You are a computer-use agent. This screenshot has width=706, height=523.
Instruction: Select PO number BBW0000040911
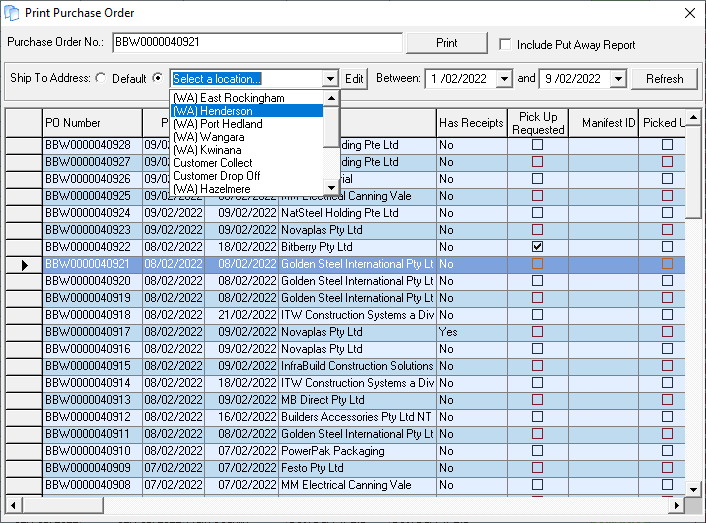coord(92,434)
